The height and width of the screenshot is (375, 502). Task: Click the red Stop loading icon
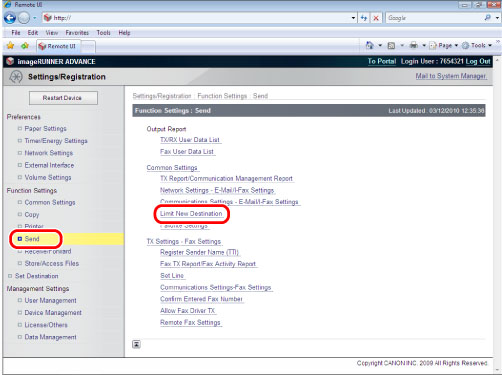(x=376, y=18)
